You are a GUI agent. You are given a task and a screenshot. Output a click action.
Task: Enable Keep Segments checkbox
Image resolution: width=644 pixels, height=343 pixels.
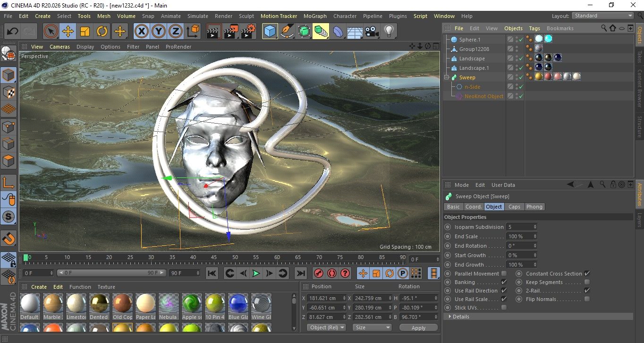587,282
